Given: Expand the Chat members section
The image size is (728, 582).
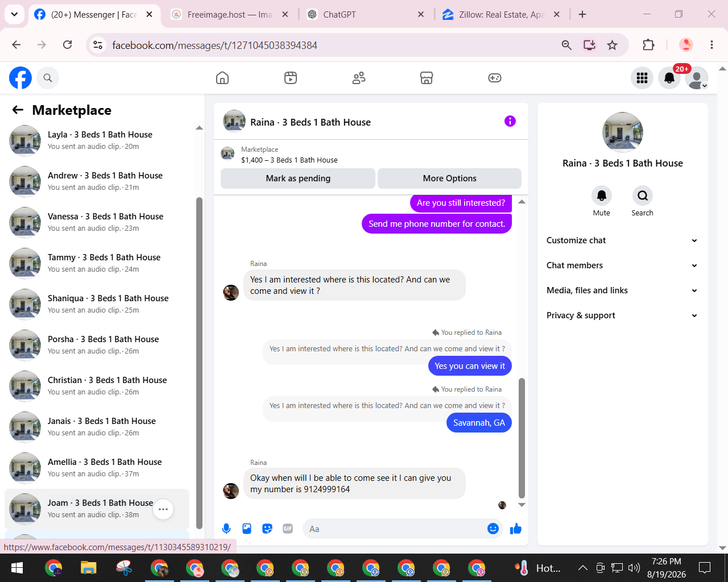Looking at the screenshot, I should pos(622,265).
